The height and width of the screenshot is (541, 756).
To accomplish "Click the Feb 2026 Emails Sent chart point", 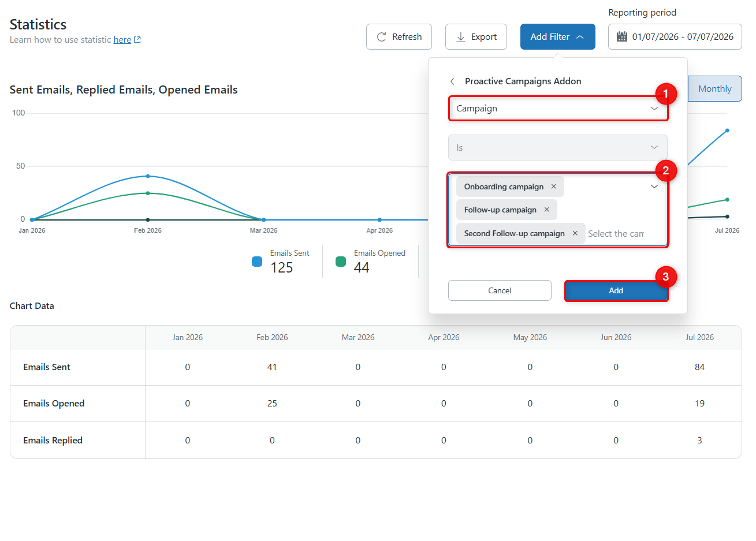I will (x=148, y=176).
